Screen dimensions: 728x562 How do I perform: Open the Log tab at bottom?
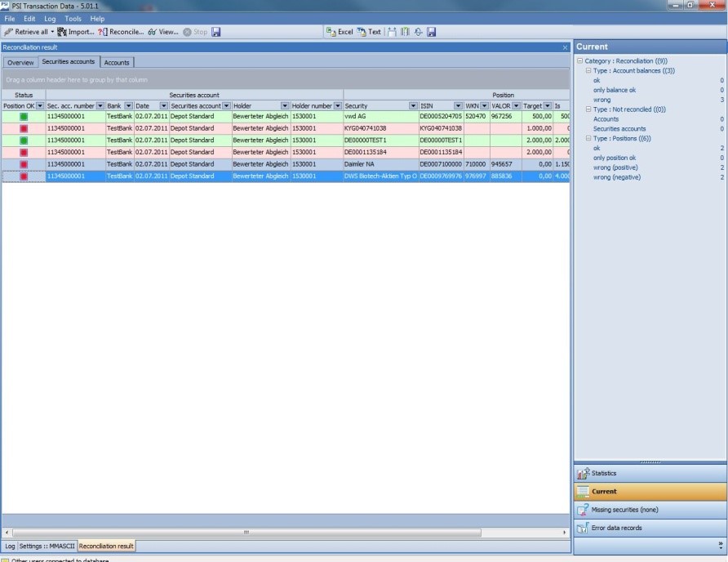[x=10, y=546]
